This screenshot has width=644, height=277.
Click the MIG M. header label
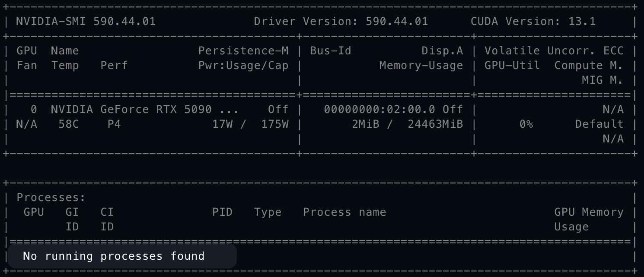click(x=603, y=80)
